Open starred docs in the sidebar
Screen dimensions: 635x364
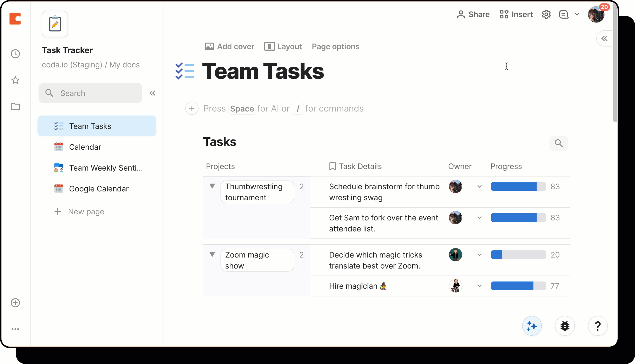click(x=15, y=80)
